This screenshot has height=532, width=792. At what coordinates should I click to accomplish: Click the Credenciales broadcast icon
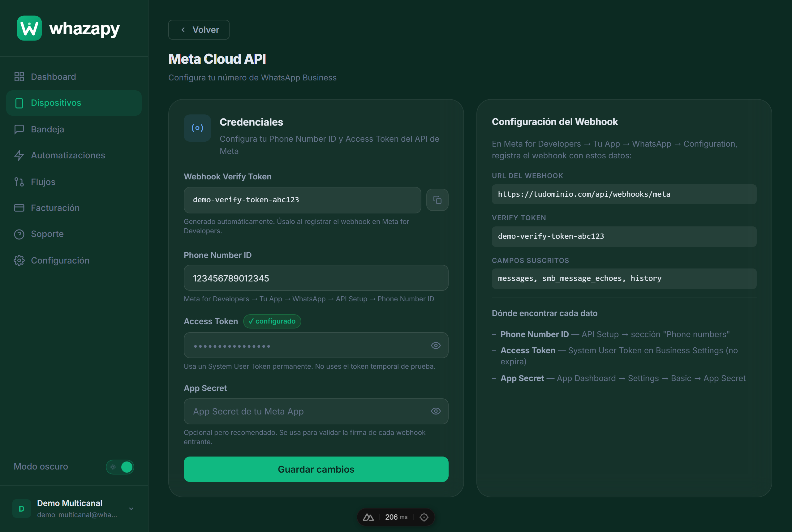[197, 128]
